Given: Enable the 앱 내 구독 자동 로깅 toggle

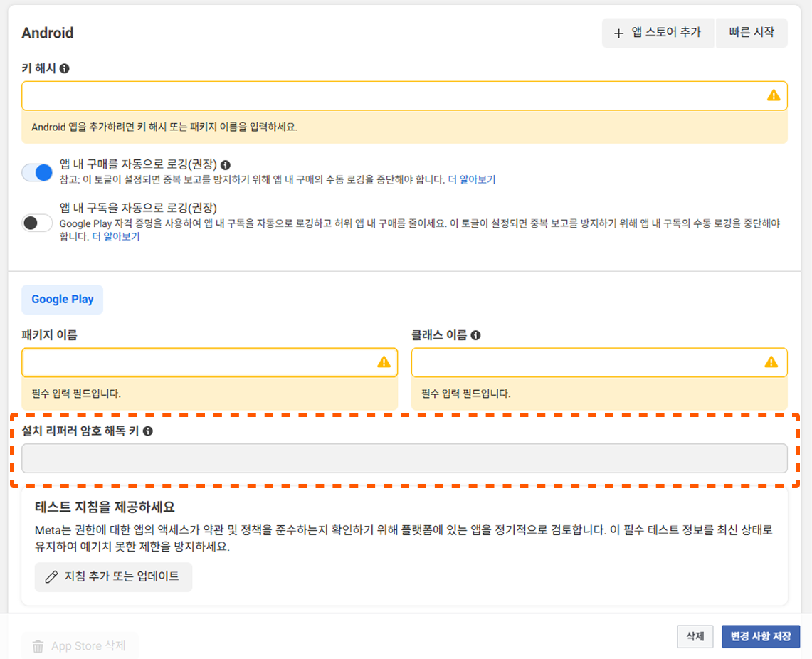Looking at the screenshot, I should click(x=37, y=223).
